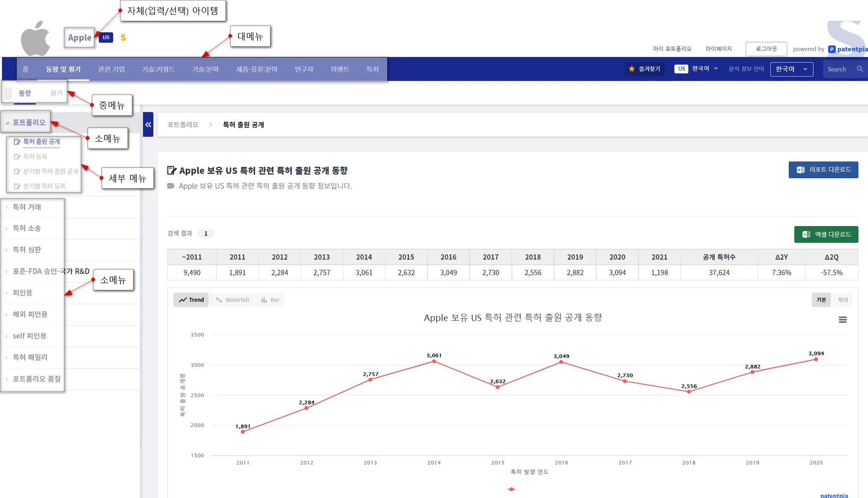The image size is (868, 498).
Task: Click the 리포트 다운로드 button
Action: coord(823,170)
